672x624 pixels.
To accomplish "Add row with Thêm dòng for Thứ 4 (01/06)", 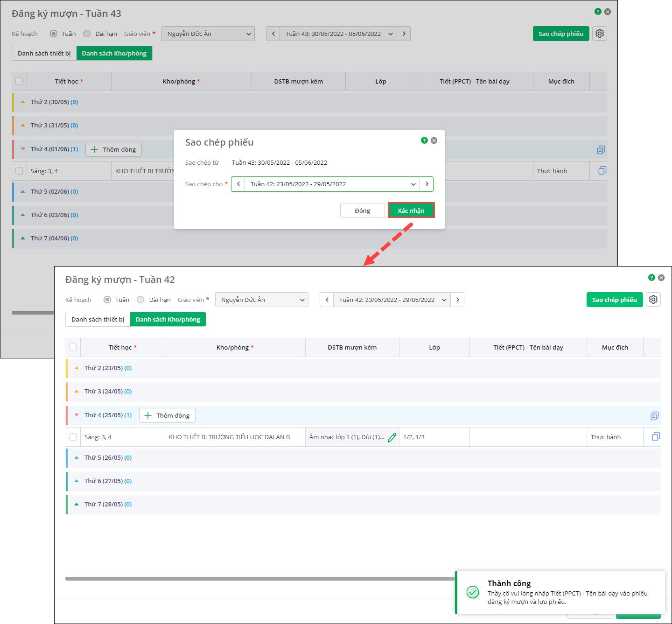I will click(x=113, y=149).
